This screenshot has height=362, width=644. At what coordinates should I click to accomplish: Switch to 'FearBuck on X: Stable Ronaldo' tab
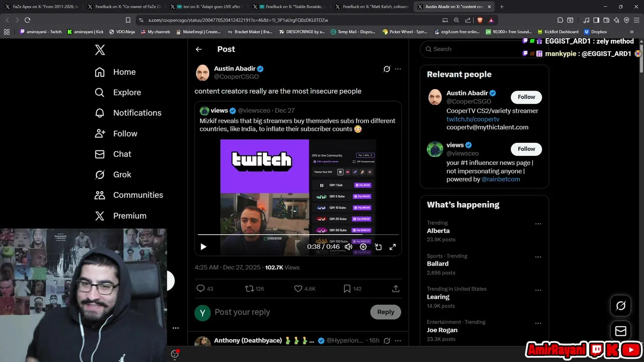pyautogui.click(x=289, y=7)
